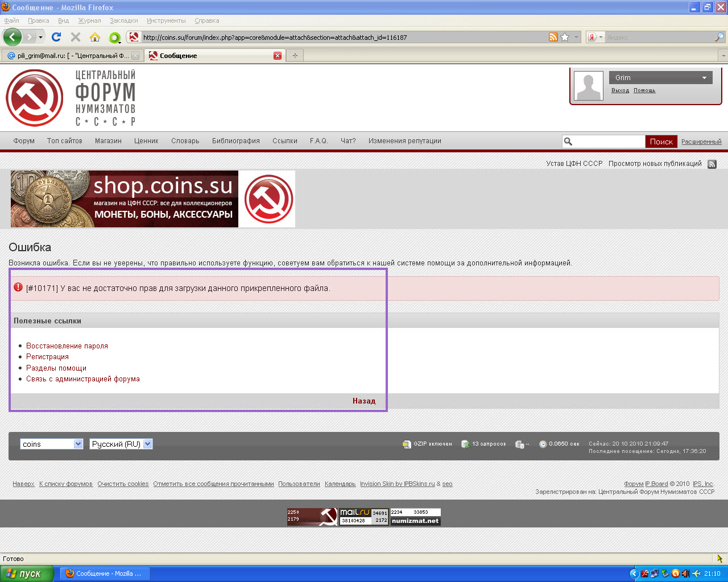Open the address bar history dropdown arrow
Screen dimensions: 728x582
pyautogui.click(x=576, y=37)
